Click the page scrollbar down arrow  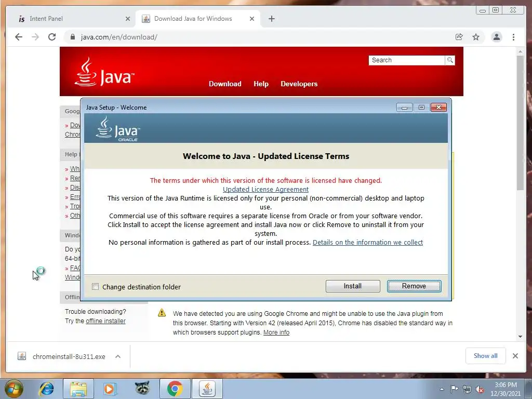pyautogui.click(x=521, y=337)
